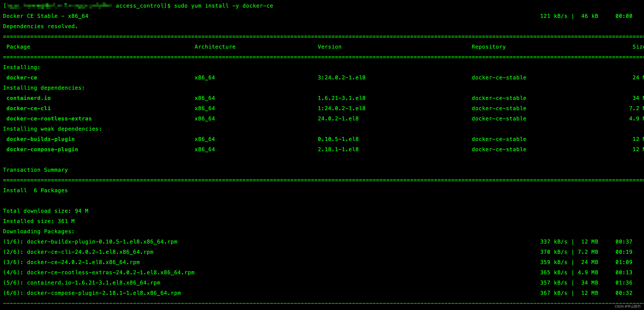Click 'Installed size: 361 M'

click(x=39, y=221)
